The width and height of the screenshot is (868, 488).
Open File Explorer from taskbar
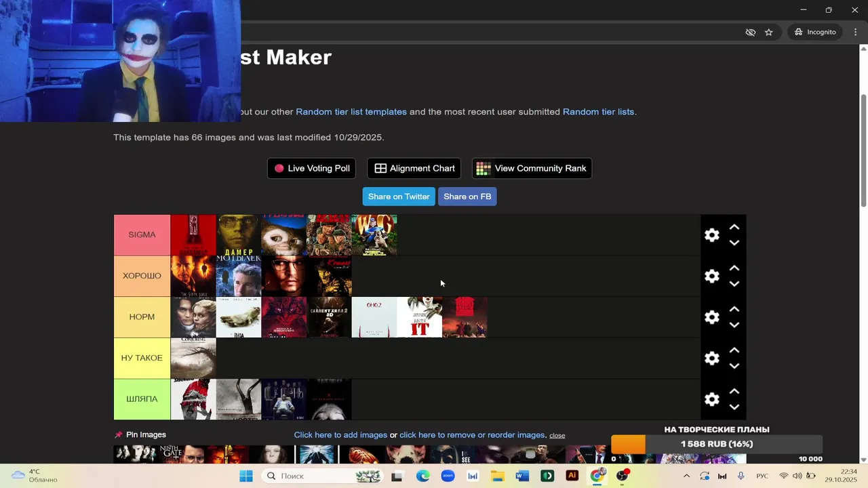(x=498, y=476)
